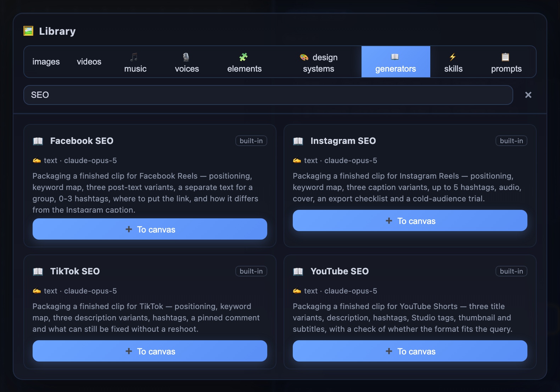Clear the SEO search with the X icon

click(528, 95)
